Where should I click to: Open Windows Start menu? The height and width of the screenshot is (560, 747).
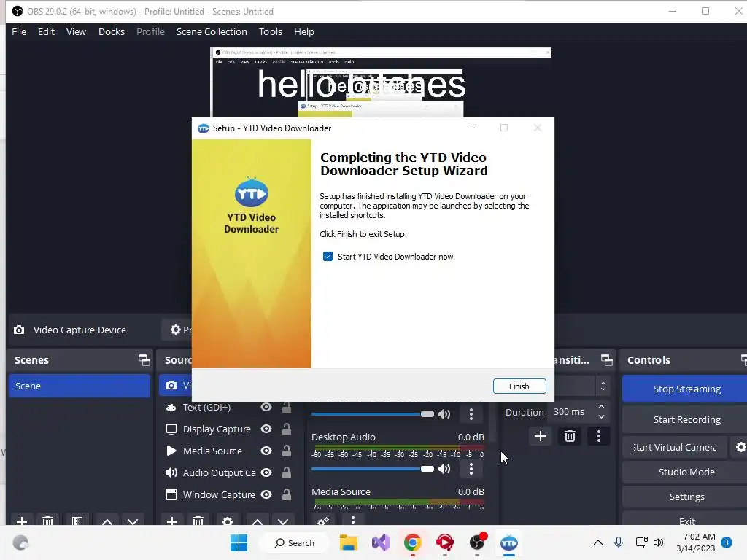[239, 542]
